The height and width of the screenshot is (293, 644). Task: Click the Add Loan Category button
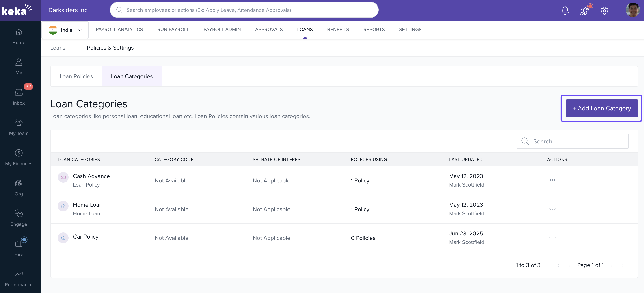[x=601, y=108]
